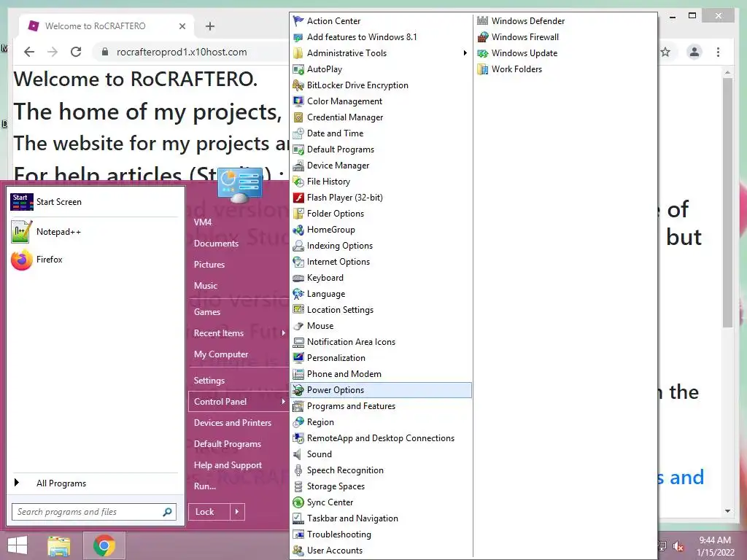Open Work Folders icon

[x=483, y=69]
